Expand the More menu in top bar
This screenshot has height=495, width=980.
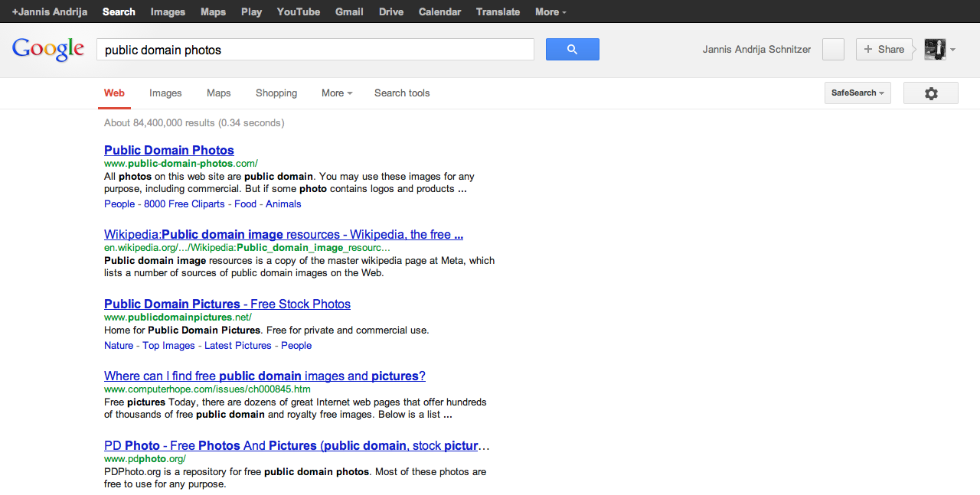click(x=550, y=11)
